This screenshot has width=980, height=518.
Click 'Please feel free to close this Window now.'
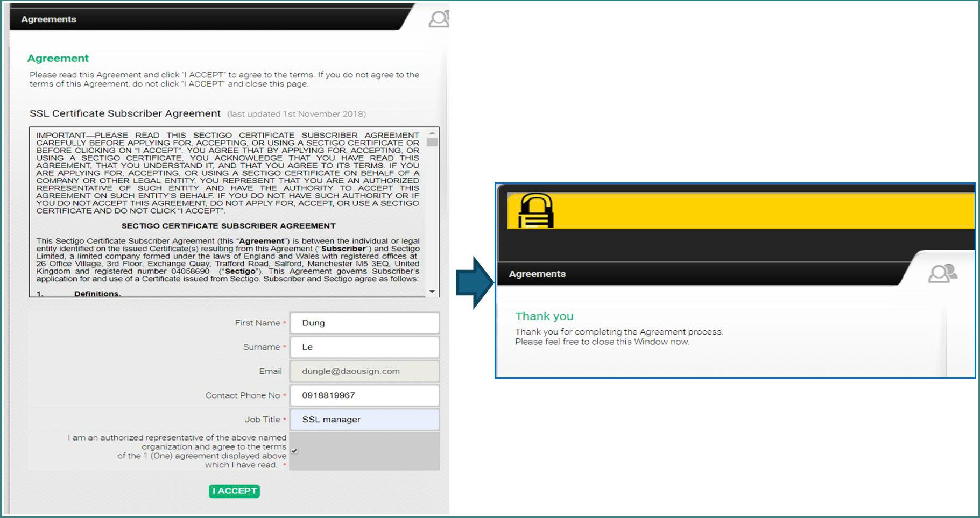click(602, 342)
